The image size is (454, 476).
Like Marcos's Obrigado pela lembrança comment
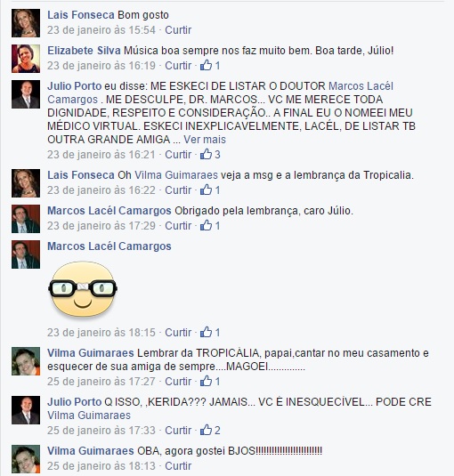pyautogui.click(x=178, y=225)
